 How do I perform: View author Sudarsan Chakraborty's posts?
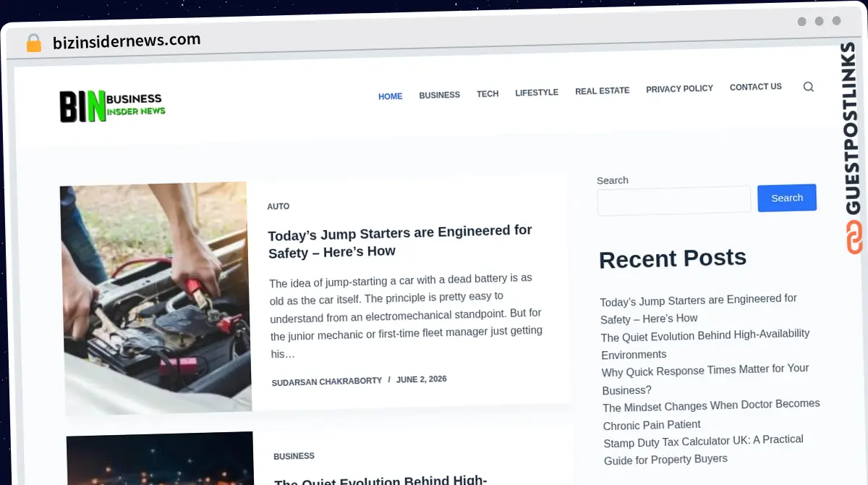[327, 381]
